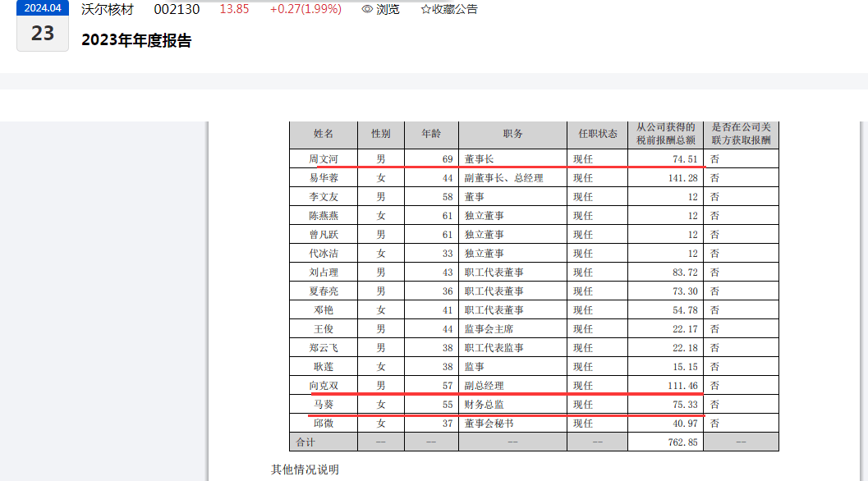Select the name 马葵
868x481 pixels.
point(324,405)
